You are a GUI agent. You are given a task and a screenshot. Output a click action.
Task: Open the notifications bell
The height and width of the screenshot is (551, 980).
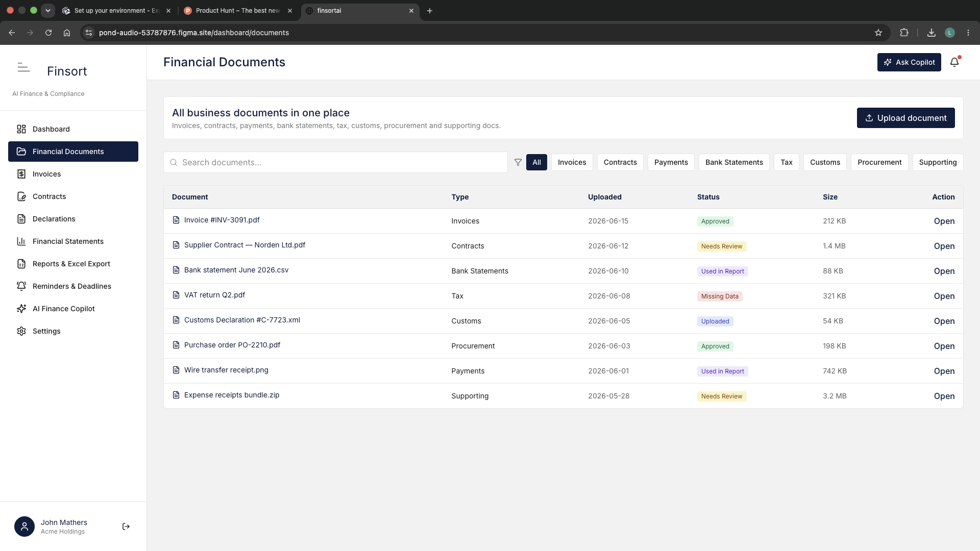(954, 62)
